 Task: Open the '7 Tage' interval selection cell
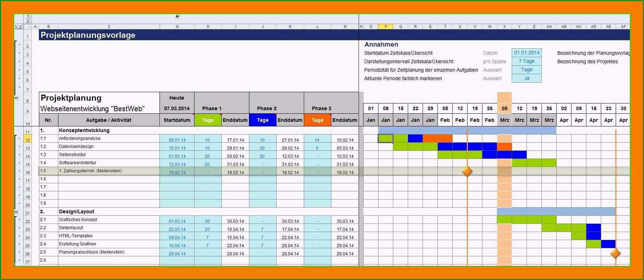[x=527, y=61]
